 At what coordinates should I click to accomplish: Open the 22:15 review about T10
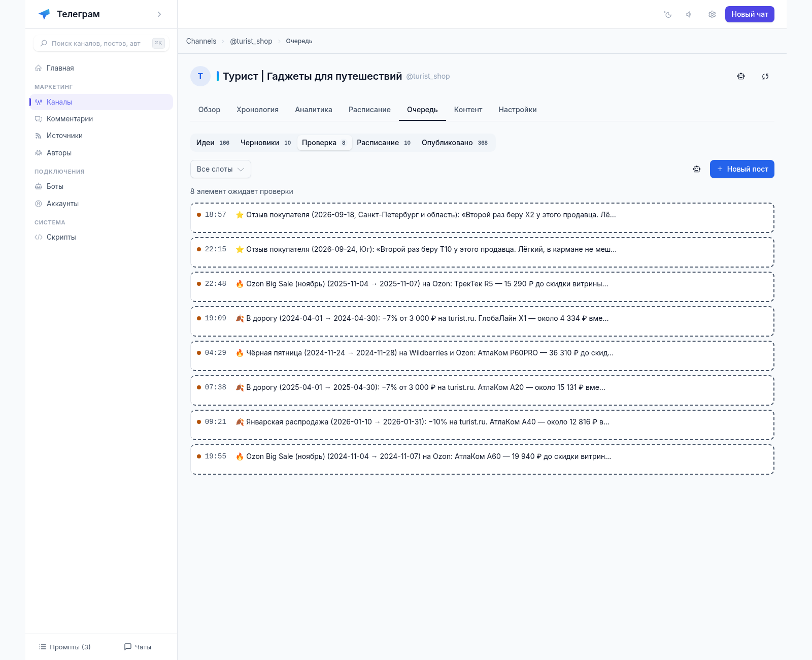coord(482,252)
